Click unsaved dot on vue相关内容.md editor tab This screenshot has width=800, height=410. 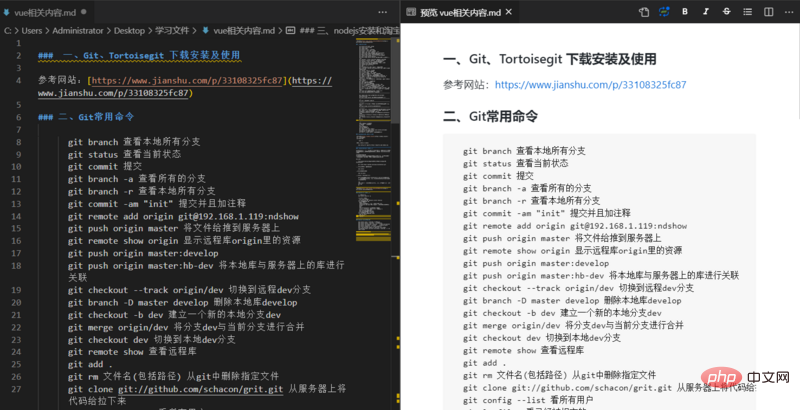(84, 11)
